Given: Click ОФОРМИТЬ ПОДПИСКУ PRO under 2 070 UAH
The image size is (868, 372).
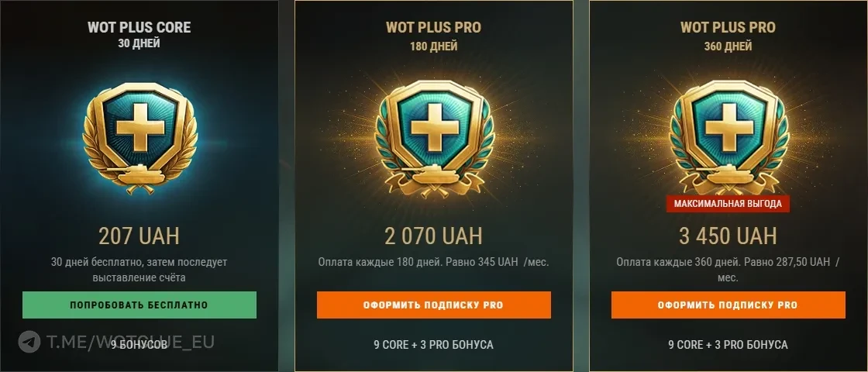Looking at the screenshot, I should (x=434, y=305).
